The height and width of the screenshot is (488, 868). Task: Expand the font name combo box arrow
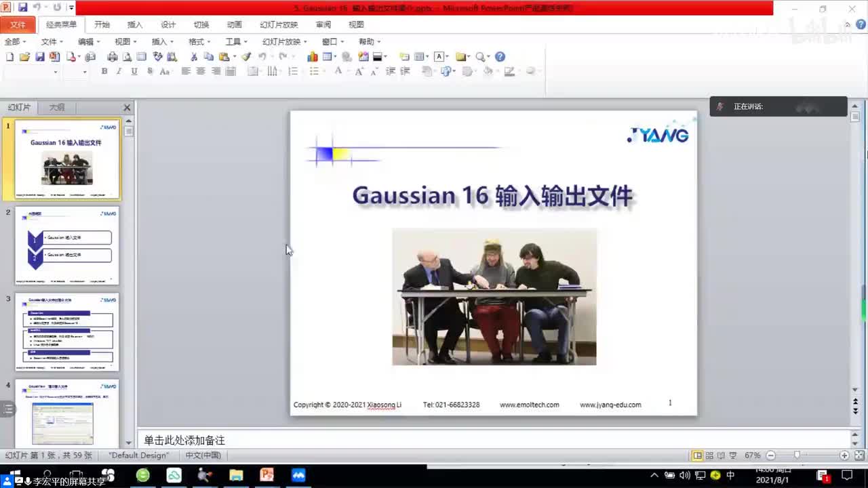(x=56, y=71)
